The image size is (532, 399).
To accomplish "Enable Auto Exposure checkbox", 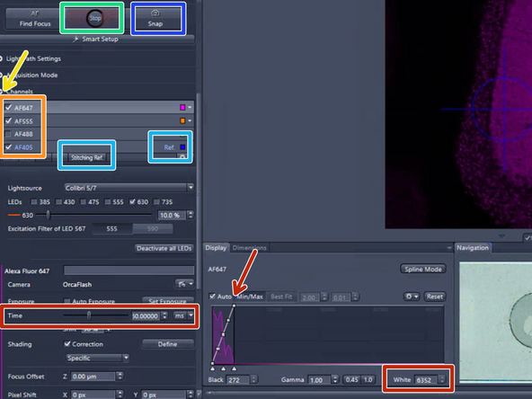I will click(67, 301).
